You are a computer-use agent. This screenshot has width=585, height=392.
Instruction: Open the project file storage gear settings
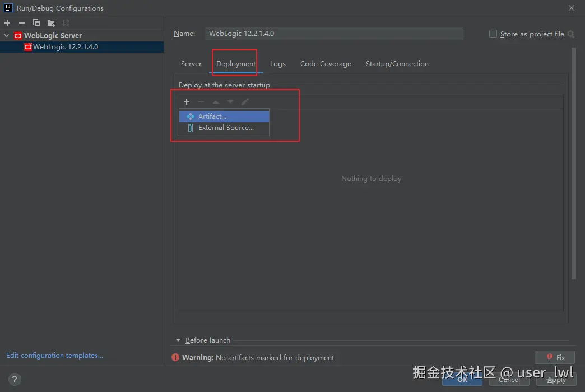click(570, 34)
